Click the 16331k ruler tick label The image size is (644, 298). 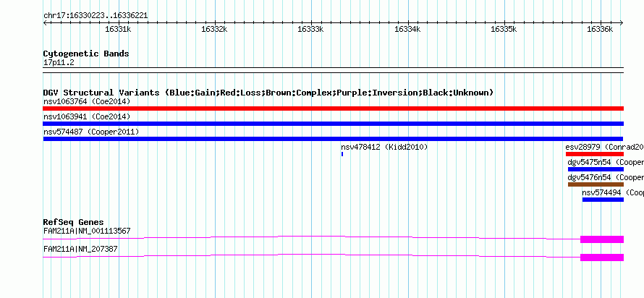[x=118, y=29]
